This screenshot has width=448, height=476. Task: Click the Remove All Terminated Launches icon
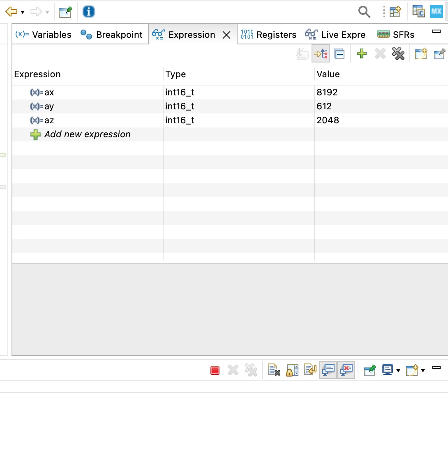pos(251,370)
